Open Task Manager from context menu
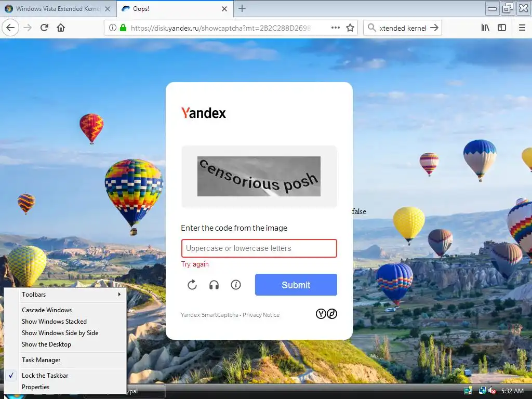The height and width of the screenshot is (399, 532). (65, 360)
